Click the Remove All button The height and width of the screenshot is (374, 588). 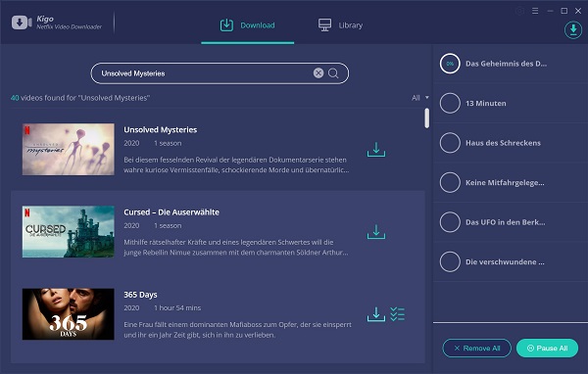coord(476,349)
